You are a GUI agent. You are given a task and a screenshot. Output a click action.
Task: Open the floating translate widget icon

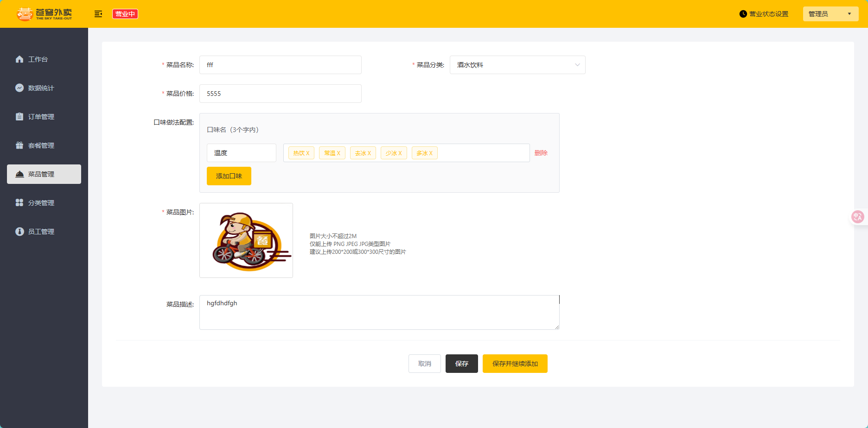[857, 217]
